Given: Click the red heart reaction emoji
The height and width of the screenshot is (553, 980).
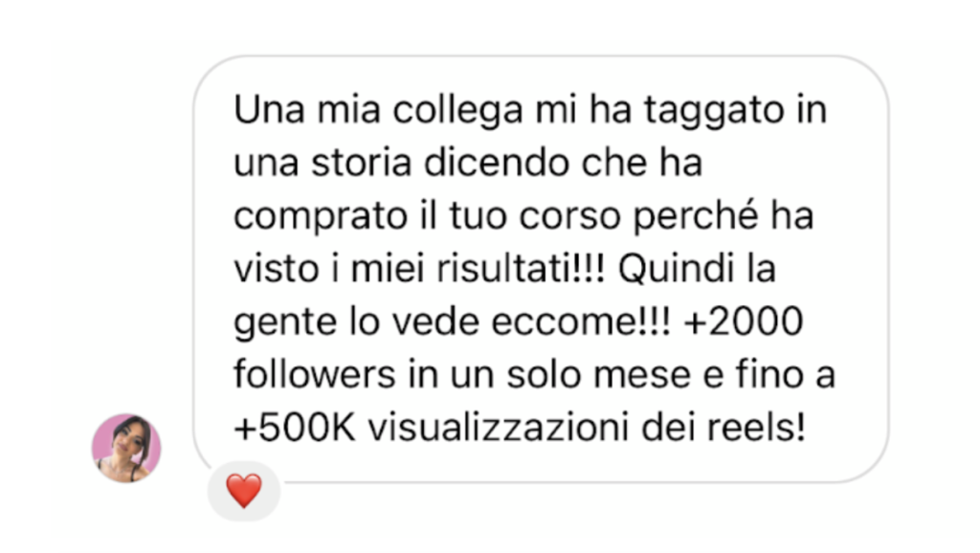Looking at the screenshot, I should tap(244, 491).
